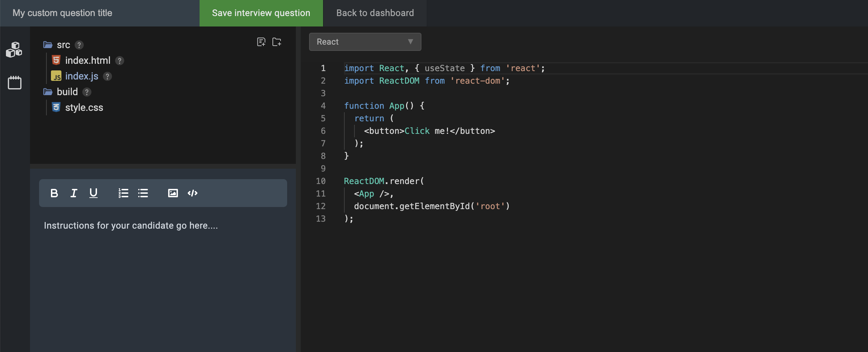868x352 pixels.
Task: Click the new folder icon
Action: click(x=277, y=42)
